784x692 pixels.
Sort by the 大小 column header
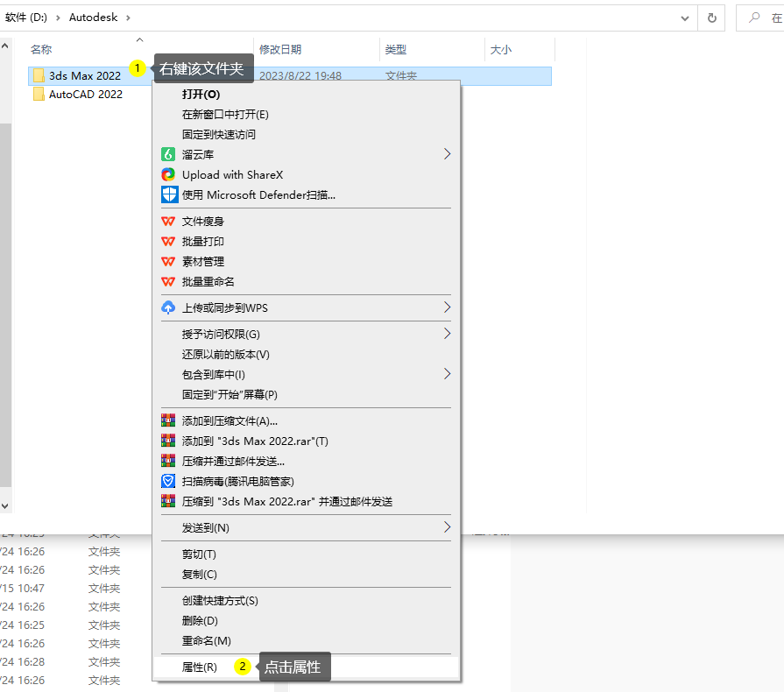pos(500,50)
